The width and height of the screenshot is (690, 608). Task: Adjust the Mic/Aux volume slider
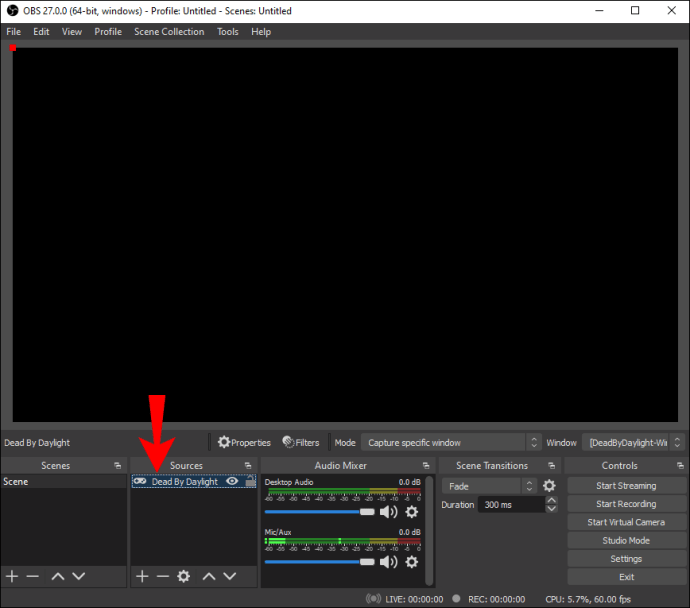pyautogui.click(x=319, y=562)
